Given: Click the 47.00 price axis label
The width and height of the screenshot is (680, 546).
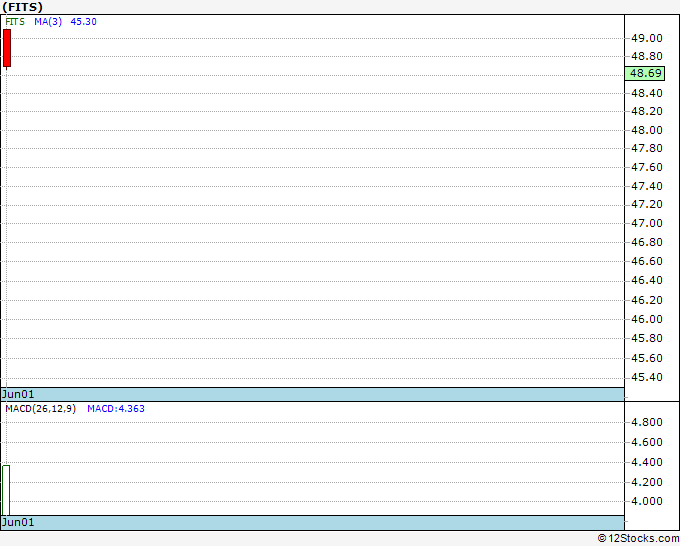Looking at the screenshot, I should coord(647,223).
